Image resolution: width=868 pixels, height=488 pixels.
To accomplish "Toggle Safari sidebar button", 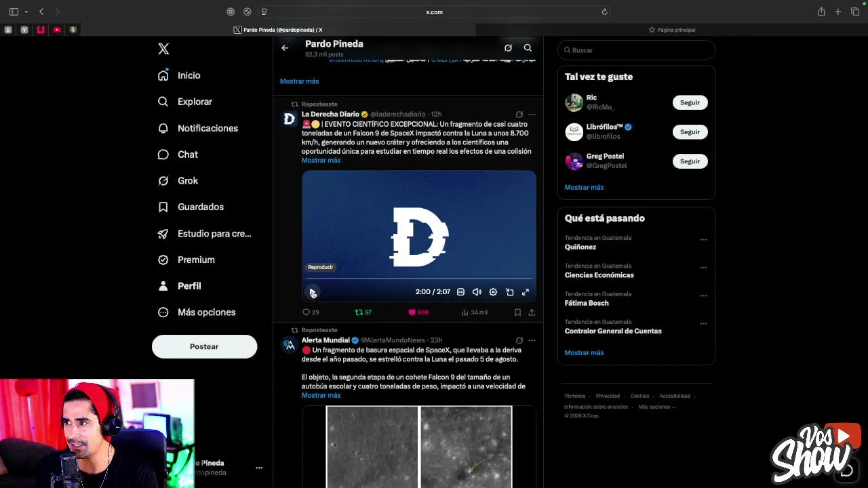I will click(x=14, y=12).
